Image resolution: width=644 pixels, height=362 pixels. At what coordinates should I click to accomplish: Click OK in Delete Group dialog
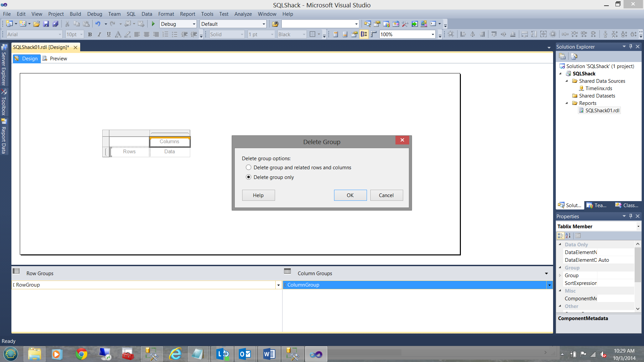tap(350, 195)
